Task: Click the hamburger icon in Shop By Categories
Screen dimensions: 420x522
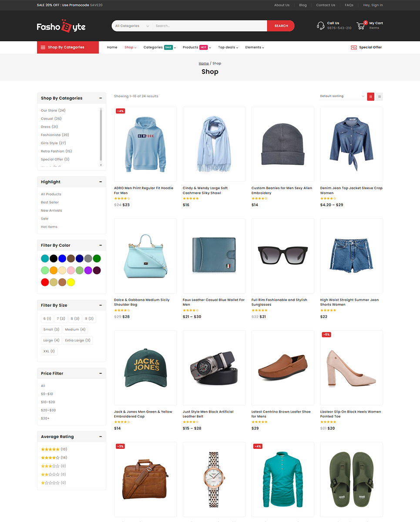Action: tap(43, 47)
